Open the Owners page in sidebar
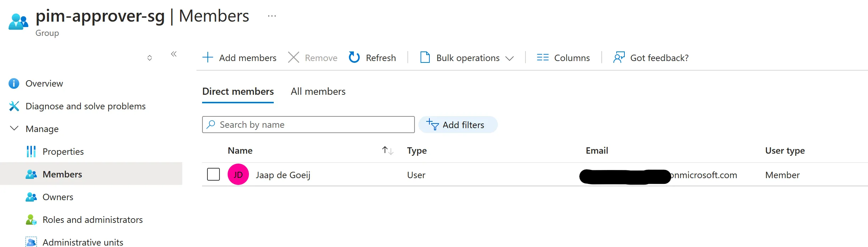Image resolution: width=868 pixels, height=247 pixels. 58,197
